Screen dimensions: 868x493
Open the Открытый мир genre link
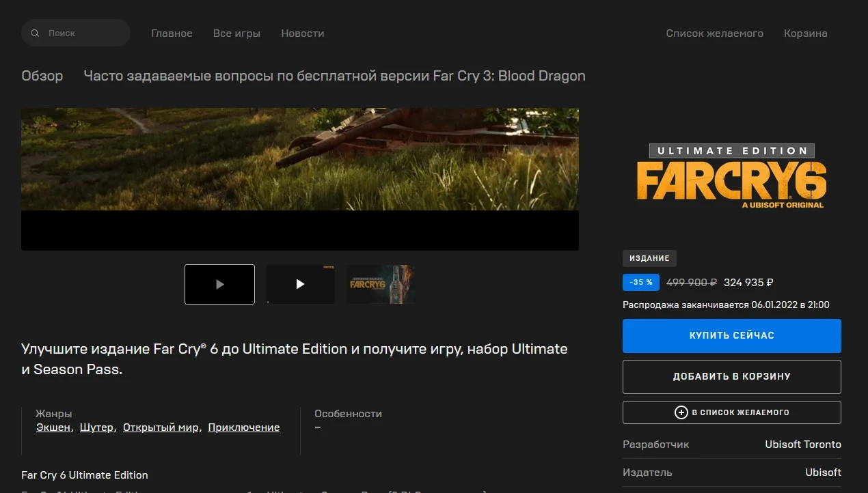(161, 427)
